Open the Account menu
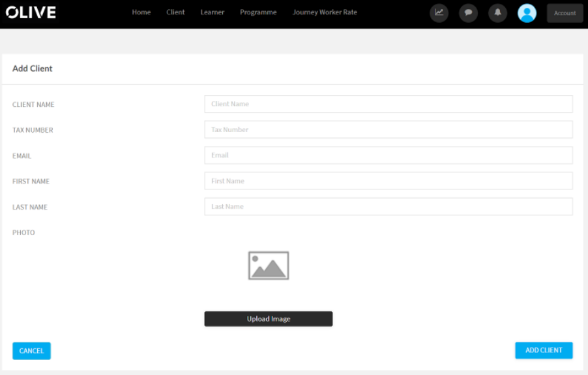This screenshot has height=375, width=588. pos(565,12)
